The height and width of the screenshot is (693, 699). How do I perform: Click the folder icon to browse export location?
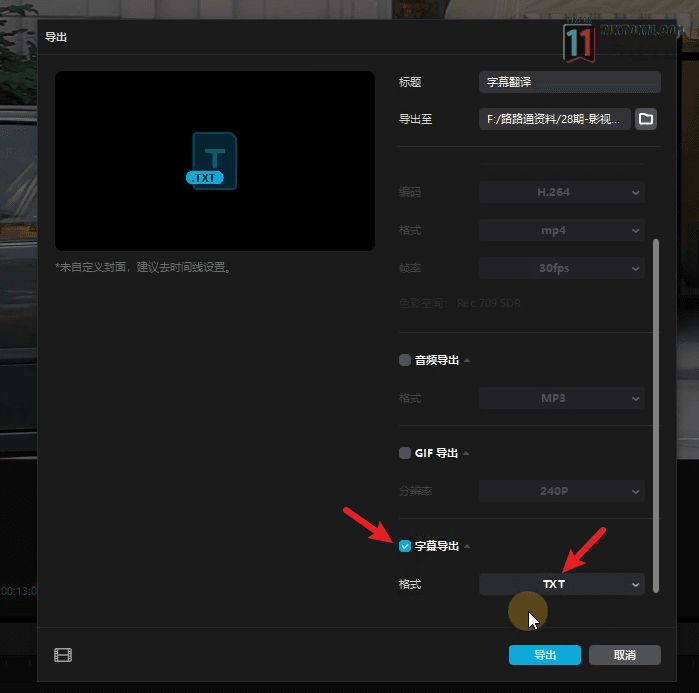pyautogui.click(x=646, y=119)
